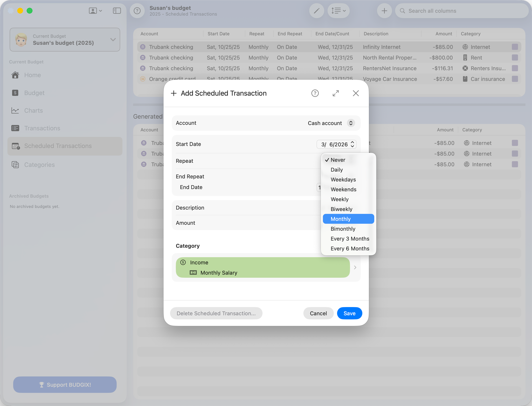Viewport: 532px width, 406px height.
Task: Select Weekly from the repeat menu
Action: (340, 199)
